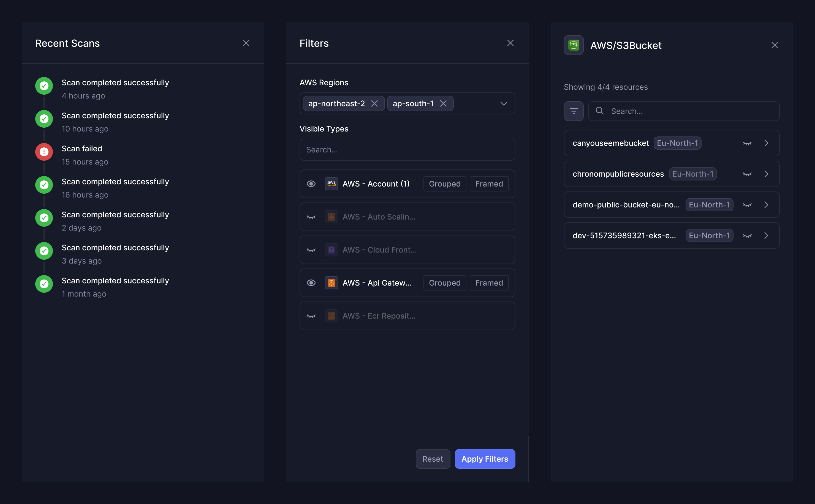Click the Apply Filters button

[x=485, y=459]
